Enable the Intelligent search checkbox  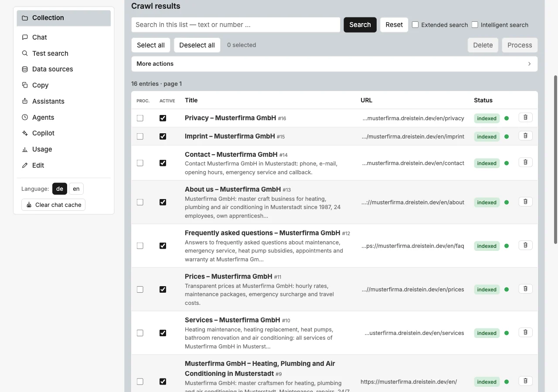pos(475,25)
